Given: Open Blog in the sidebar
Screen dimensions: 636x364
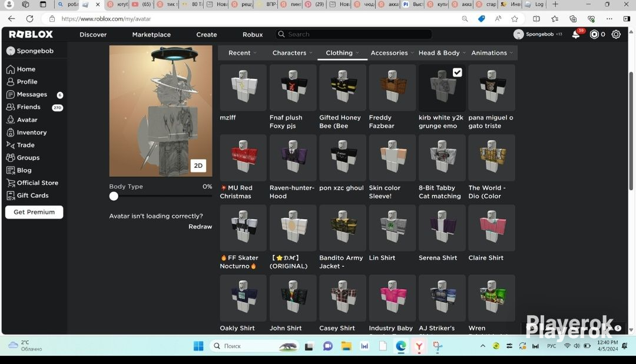Looking at the screenshot, I should pos(19,170).
